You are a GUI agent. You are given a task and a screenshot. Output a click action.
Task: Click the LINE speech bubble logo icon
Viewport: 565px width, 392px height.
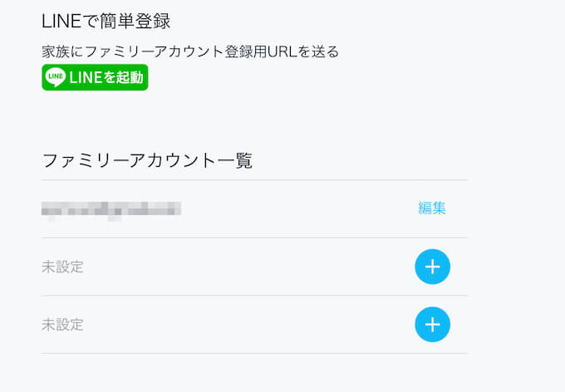click(x=55, y=77)
